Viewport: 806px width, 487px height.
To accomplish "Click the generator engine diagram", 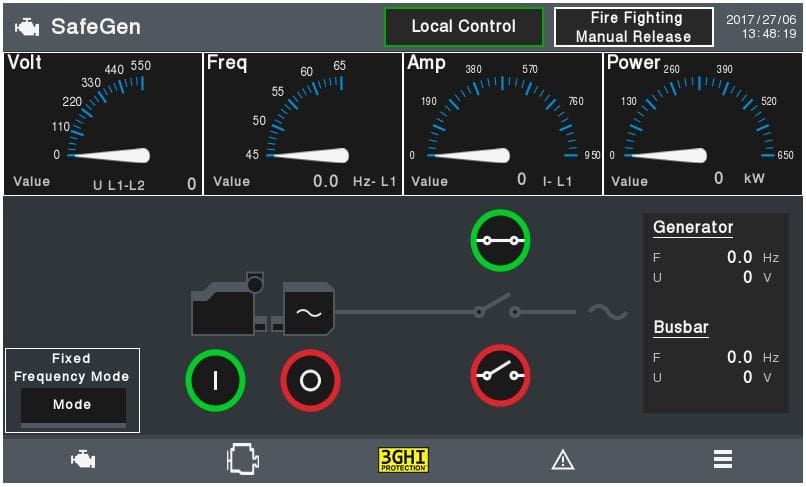I will (228, 304).
